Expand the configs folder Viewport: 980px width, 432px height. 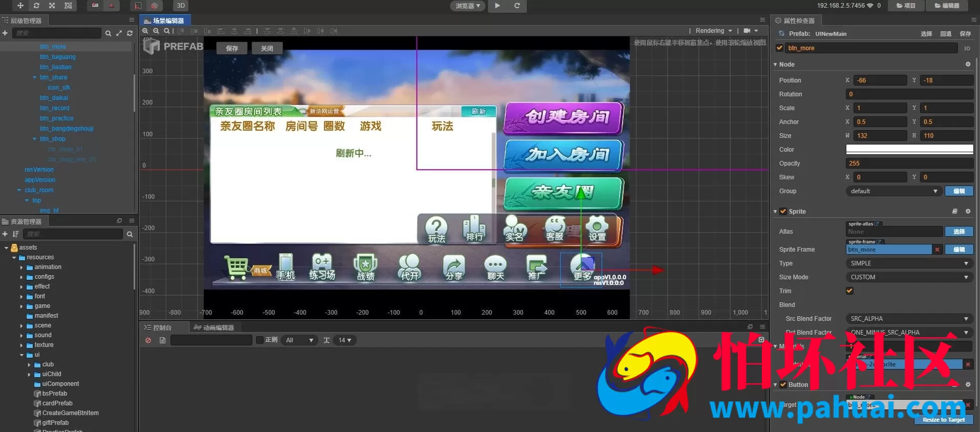tap(22, 277)
